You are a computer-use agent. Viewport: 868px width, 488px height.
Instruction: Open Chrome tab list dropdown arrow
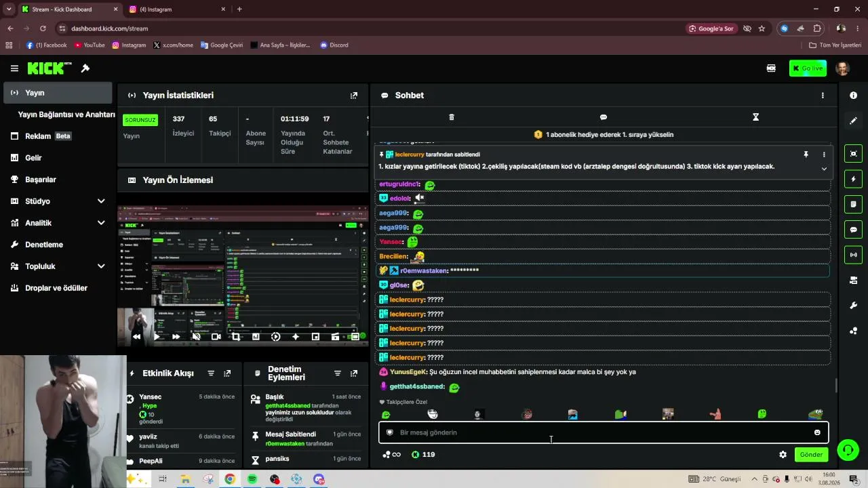click(9, 9)
